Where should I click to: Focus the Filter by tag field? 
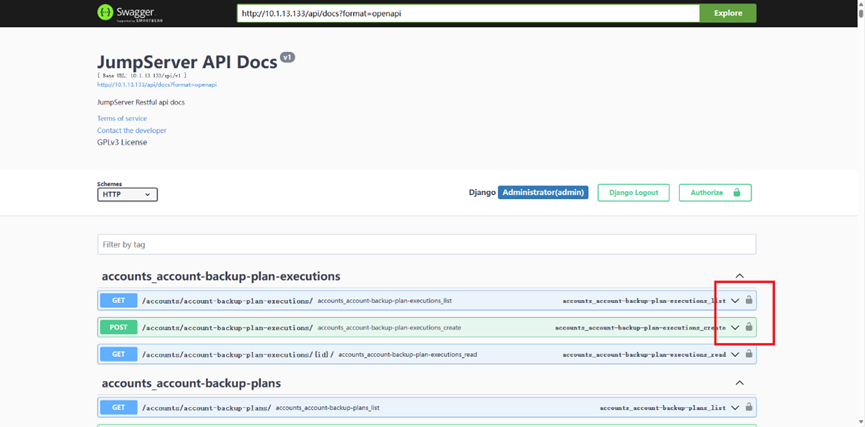(x=426, y=244)
